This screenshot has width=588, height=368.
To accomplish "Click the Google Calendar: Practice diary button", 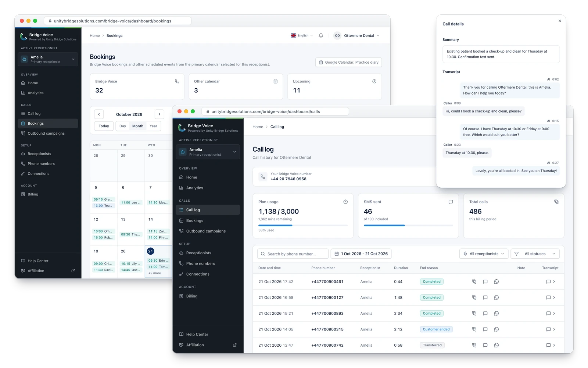I will click(x=348, y=62).
